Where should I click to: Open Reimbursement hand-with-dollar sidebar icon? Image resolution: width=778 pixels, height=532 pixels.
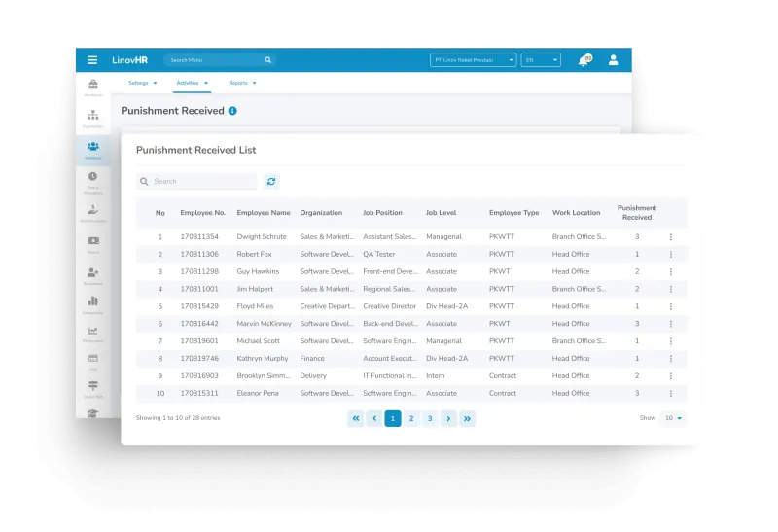(x=92, y=209)
